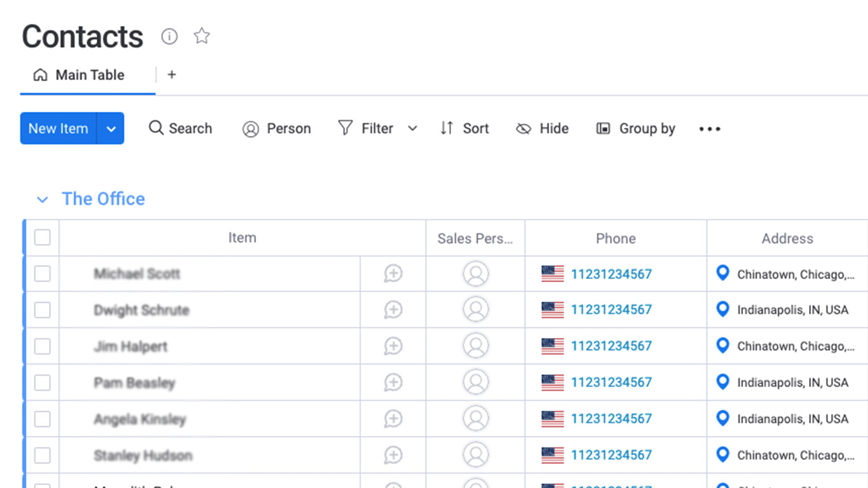Start a conversation for Dwight Schrute
The image size is (868, 488).
[x=393, y=310]
